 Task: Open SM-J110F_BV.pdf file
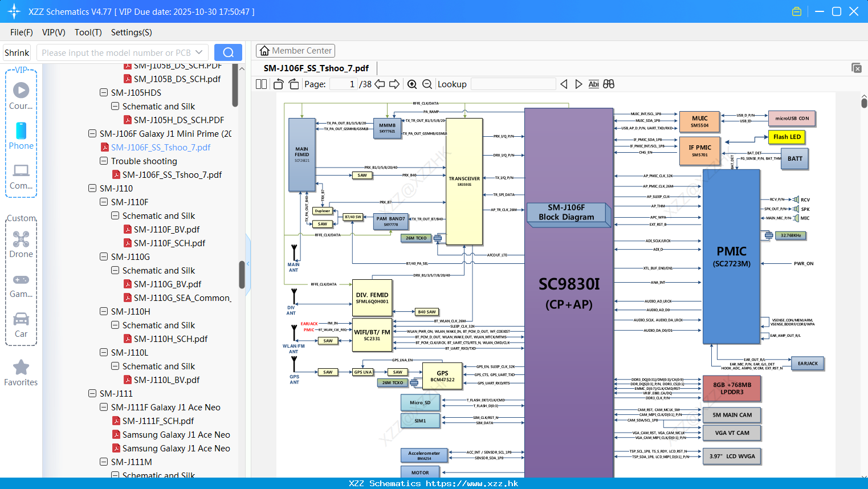click(166, 229)
